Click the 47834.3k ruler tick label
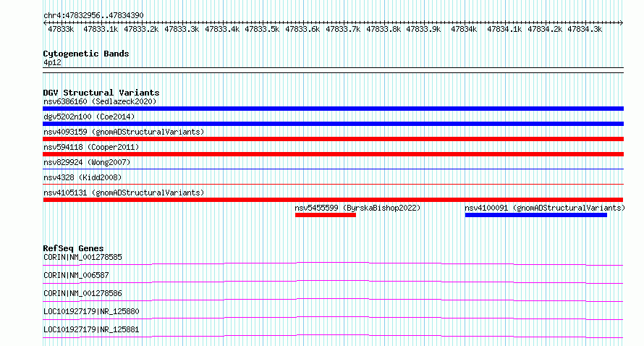This screenshot has width=644, height=346. tap(585, 29)
